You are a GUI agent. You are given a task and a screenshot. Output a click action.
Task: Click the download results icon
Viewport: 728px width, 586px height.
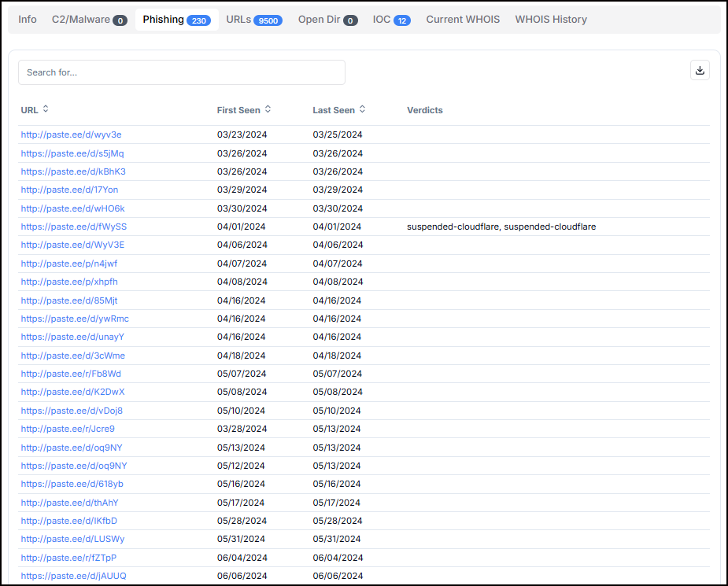pos(700,71)
